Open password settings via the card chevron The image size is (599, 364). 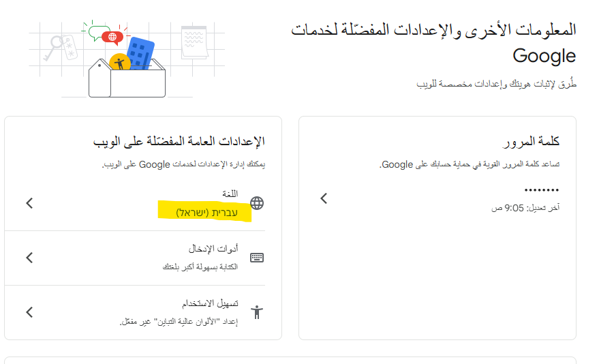click(x=324, y=198)
